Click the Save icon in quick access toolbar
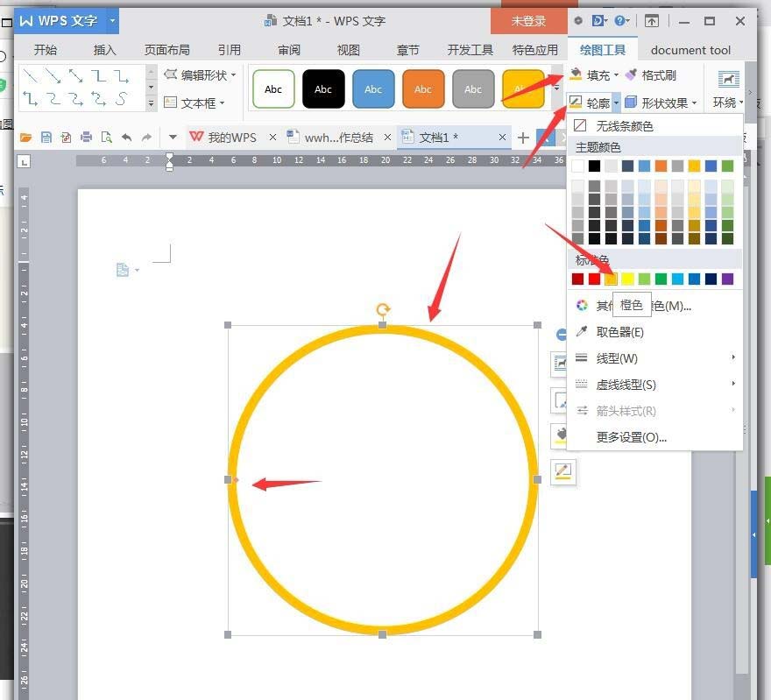Viewport: 771px width, 700px height. coord(46,138)
